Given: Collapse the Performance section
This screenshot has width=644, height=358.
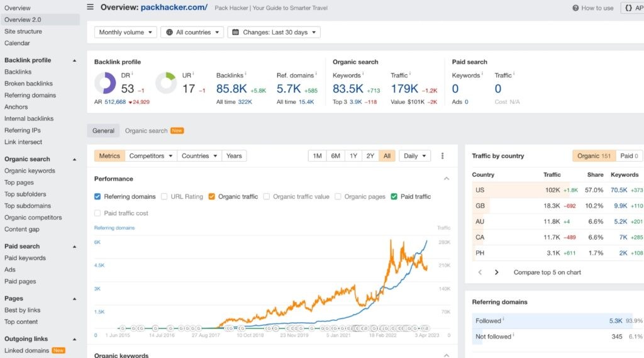Looking at the screenshot, I should coord(447,179).
